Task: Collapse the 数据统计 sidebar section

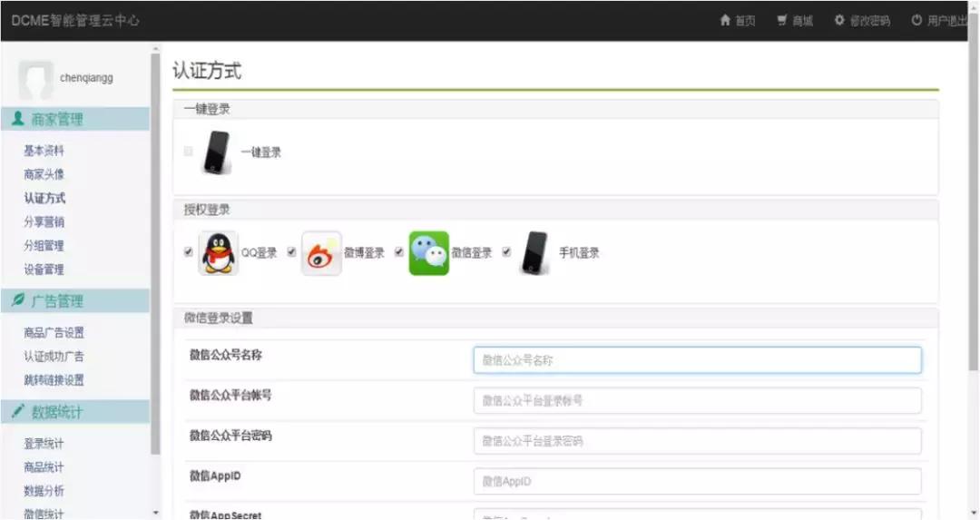Action: click(x=75, y=412)
